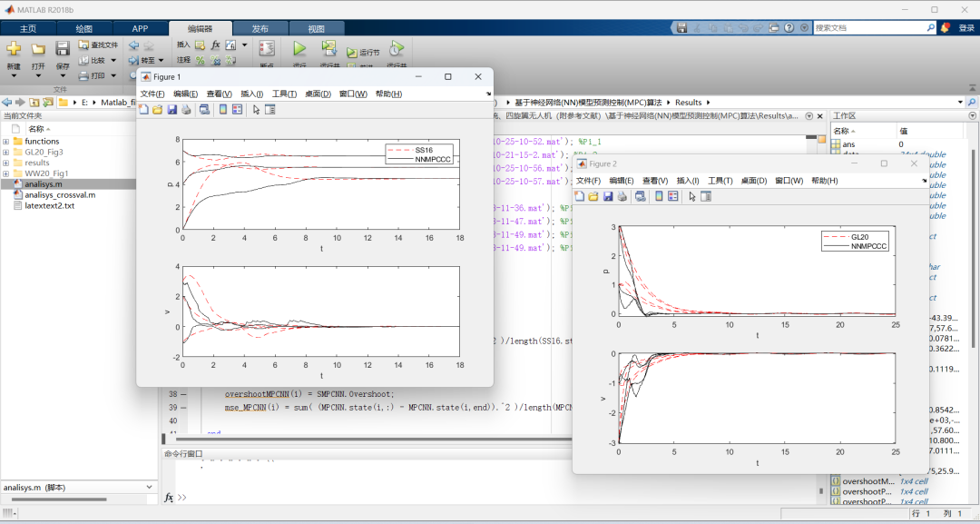980x524 pixels.
Task: Switch to the 绘图 tab
Action: click(84, 29)
